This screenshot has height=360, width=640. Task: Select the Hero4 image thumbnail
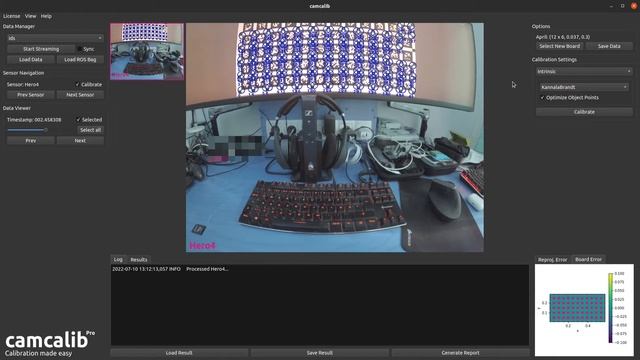tap(147, 51)
